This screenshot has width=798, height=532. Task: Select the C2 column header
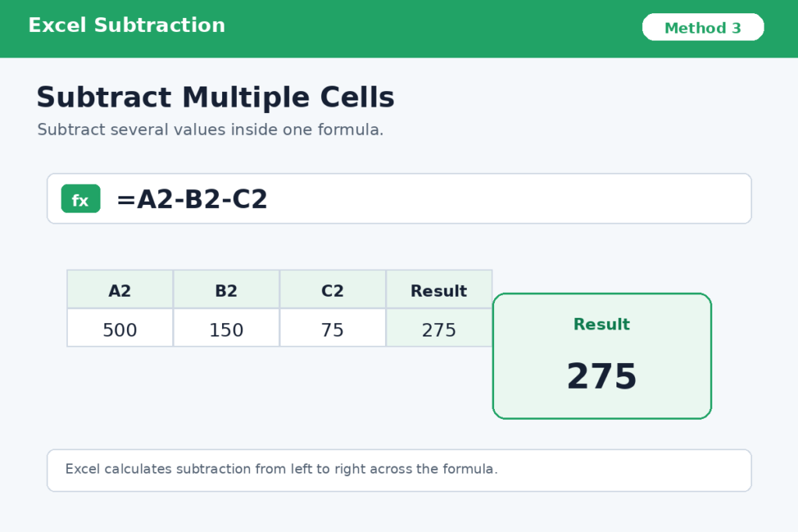(332, 290)
